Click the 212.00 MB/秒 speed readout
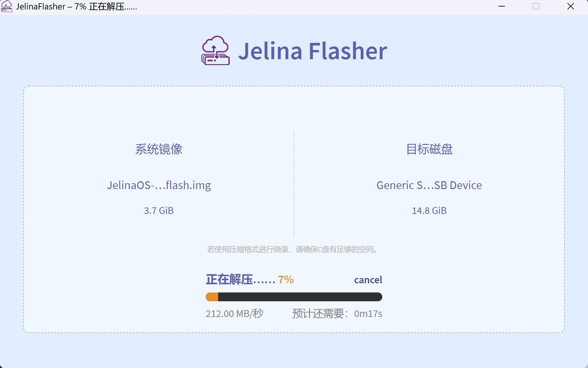The image size is (588, 368). click(x=234, y=314)
